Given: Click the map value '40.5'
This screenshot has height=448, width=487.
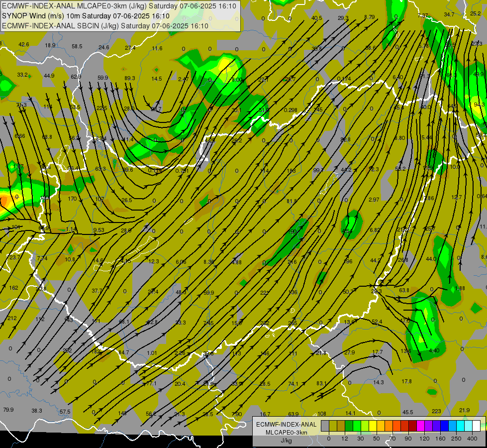Looking at the screenshot, I should point(316,18).
